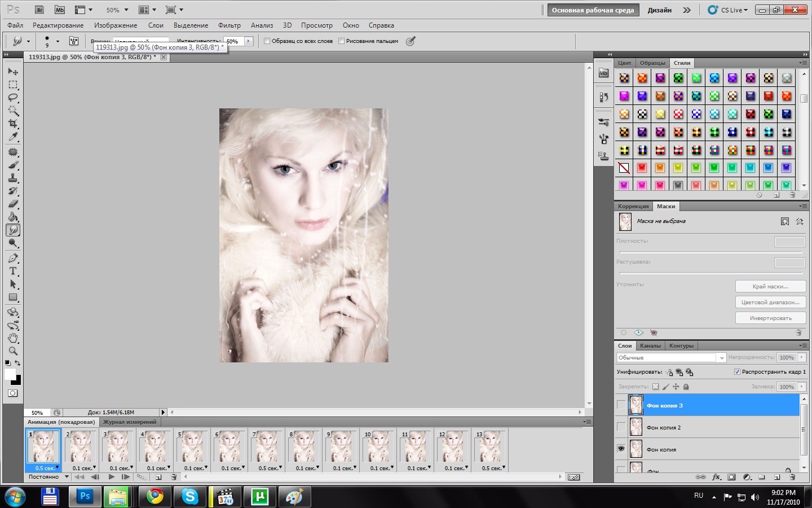
Task: Open the layer opacity slider arrow
Action: 802,357
